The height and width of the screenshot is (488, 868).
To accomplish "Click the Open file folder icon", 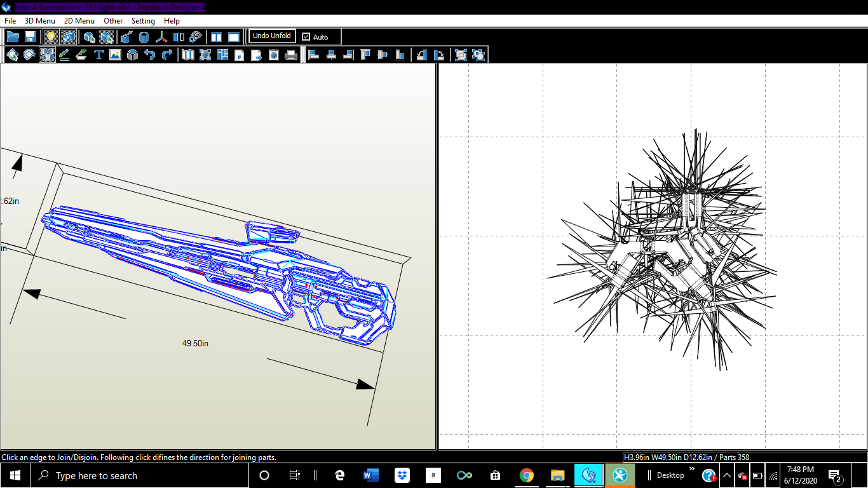I will 13,37.
